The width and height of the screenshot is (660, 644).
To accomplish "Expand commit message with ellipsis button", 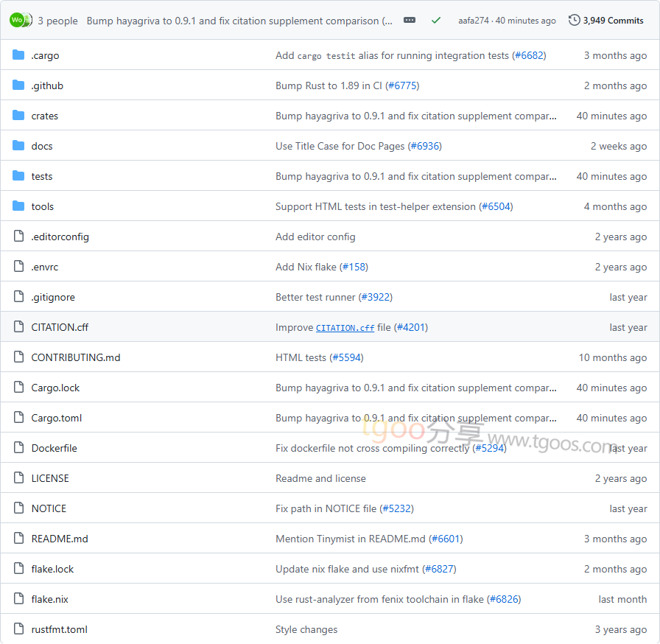I will pos(410,21).
